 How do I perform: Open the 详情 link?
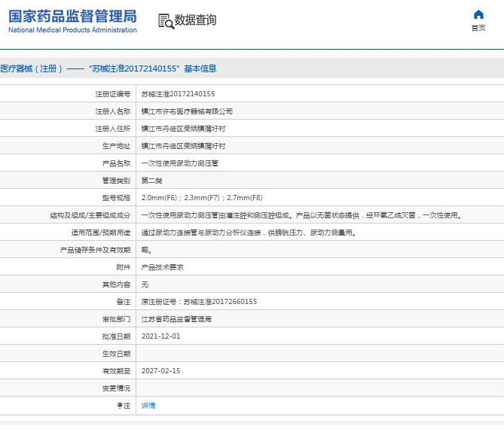(148, 406)
